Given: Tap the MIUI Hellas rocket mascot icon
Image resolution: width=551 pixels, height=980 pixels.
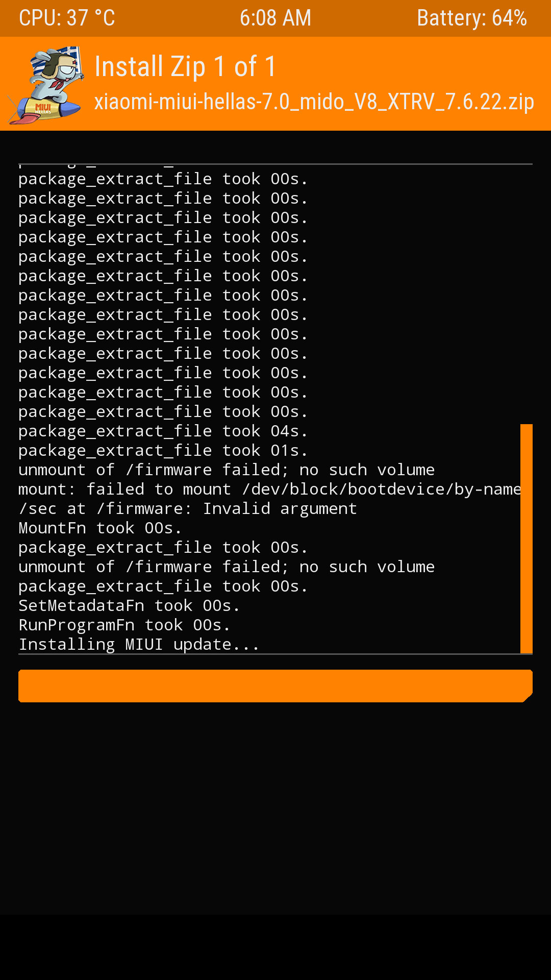Looking at the screenshot, I should point(47,85).
